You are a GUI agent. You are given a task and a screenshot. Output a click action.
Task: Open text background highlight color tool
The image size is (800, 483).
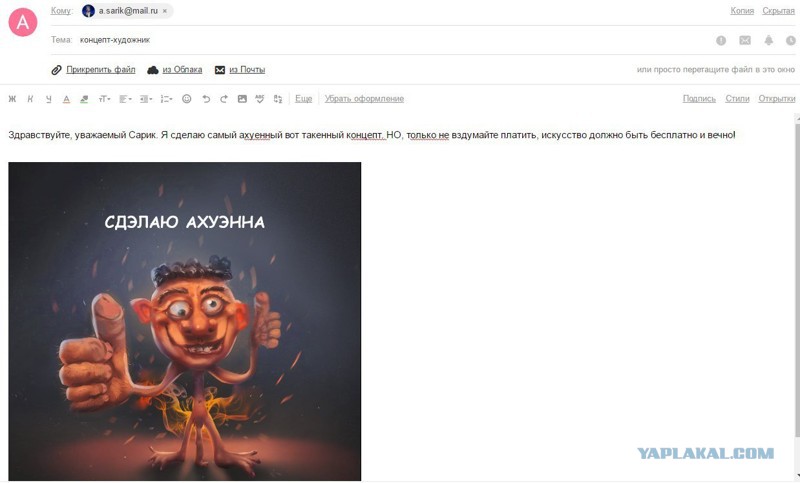click(84, 99)
